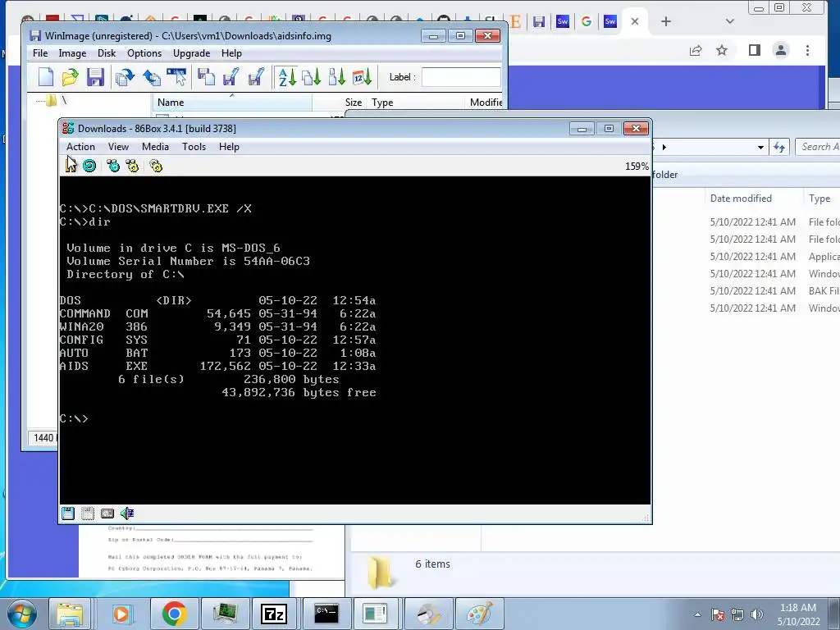Open the Upgrade menu in WinImage
840x630 pixels.
pyautogui.click(x=191, y=53)
